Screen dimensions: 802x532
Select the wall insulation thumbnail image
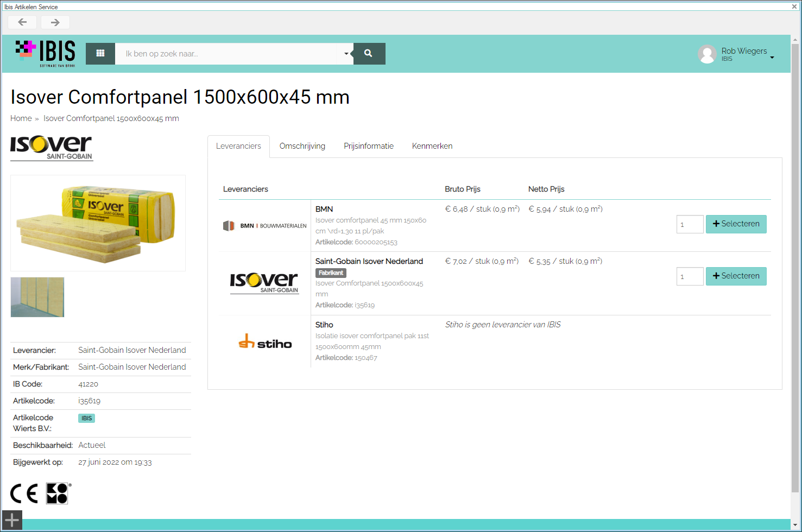(x=37, y=297)
